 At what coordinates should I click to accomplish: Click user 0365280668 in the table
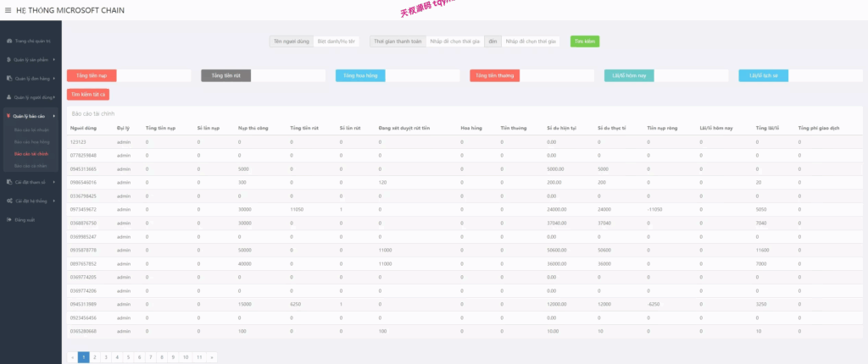click(83, 331)
